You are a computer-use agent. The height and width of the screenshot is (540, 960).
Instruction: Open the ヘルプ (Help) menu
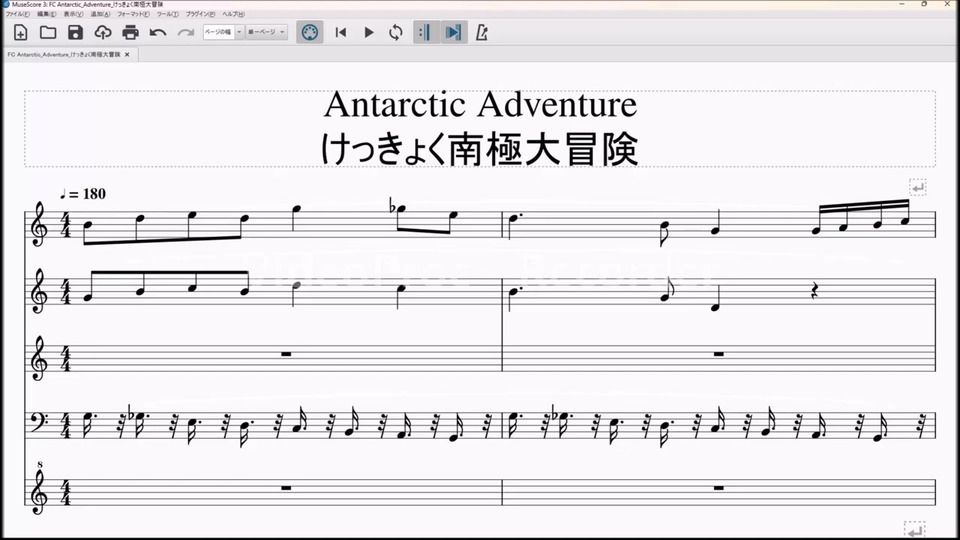tap(233, 13)
